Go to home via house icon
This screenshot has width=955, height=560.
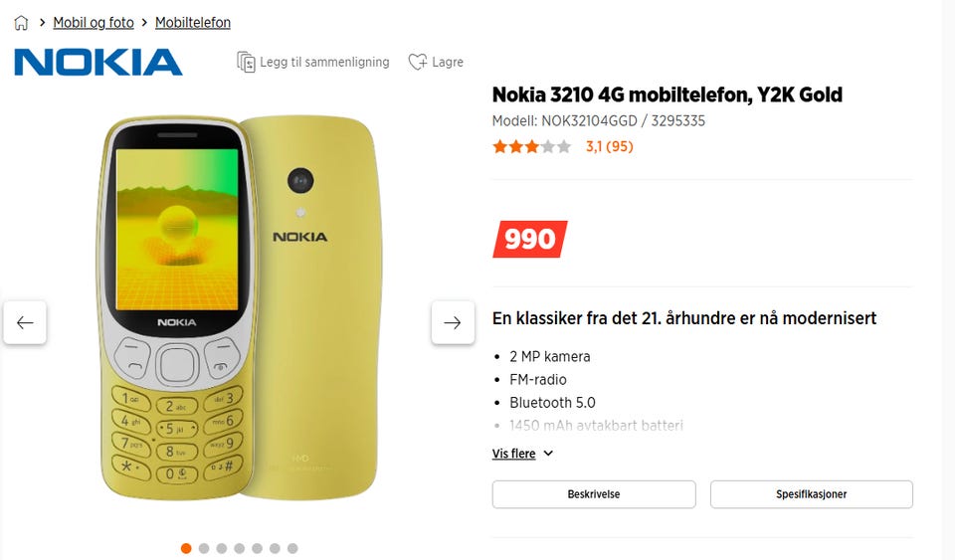(x=21, y=23)
